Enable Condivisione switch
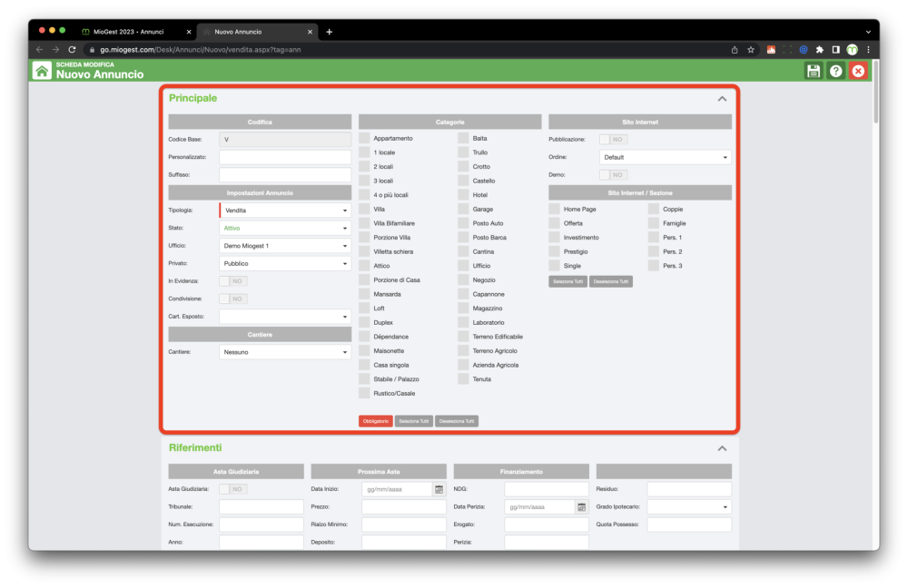 [232, 299]
